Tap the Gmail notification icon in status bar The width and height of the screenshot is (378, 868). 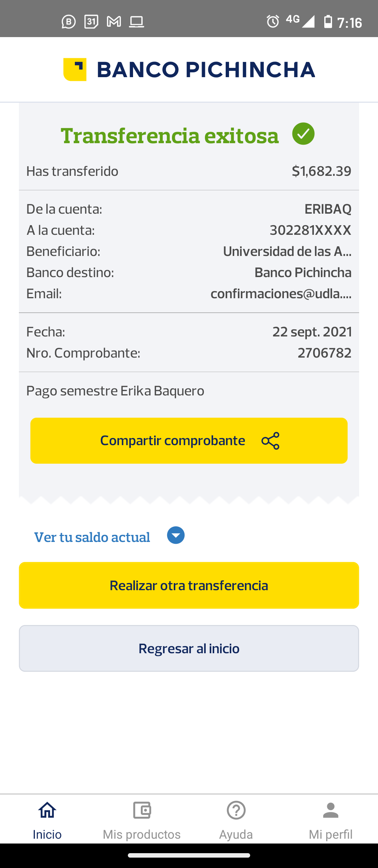114,22
